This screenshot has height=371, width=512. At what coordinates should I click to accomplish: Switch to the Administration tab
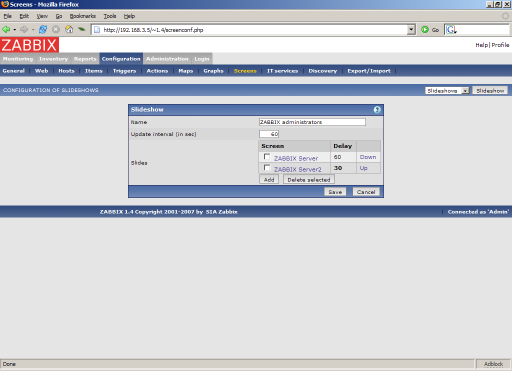tap(167, 59)
